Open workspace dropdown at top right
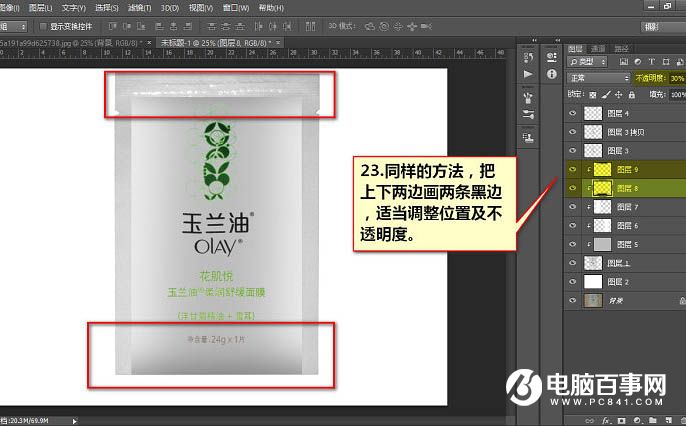This screenshot has width=686, height=426. click(663, 27)
